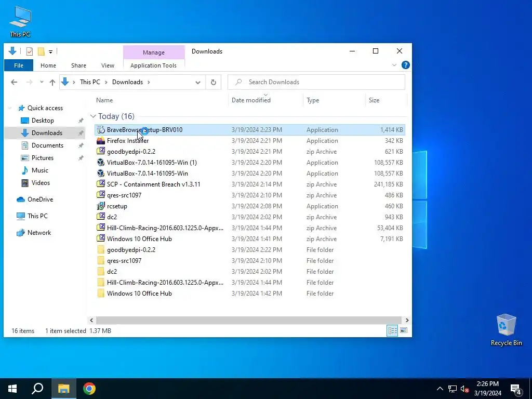
Task: Sort by the Type column header
Action: [x=313, y=100]
